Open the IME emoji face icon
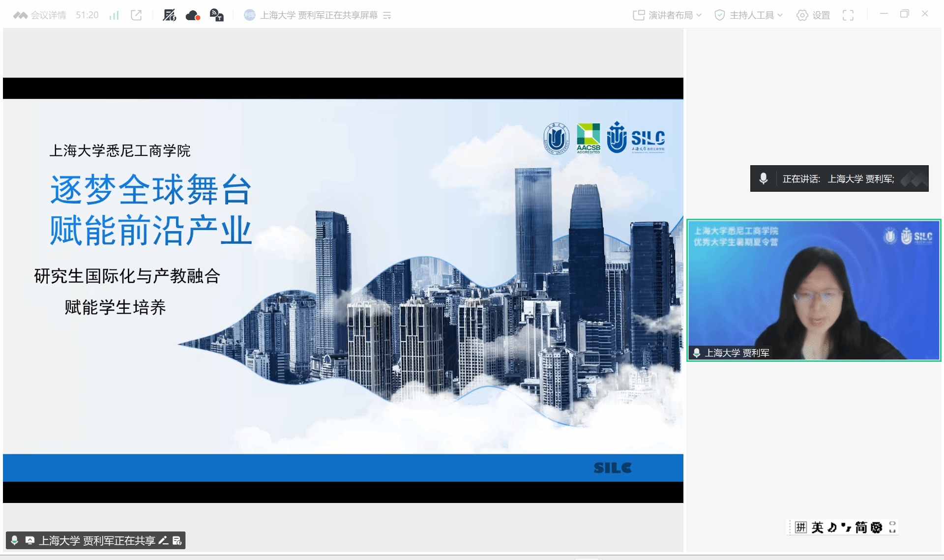This screenshot has height=560, width=944. point(877,528)
